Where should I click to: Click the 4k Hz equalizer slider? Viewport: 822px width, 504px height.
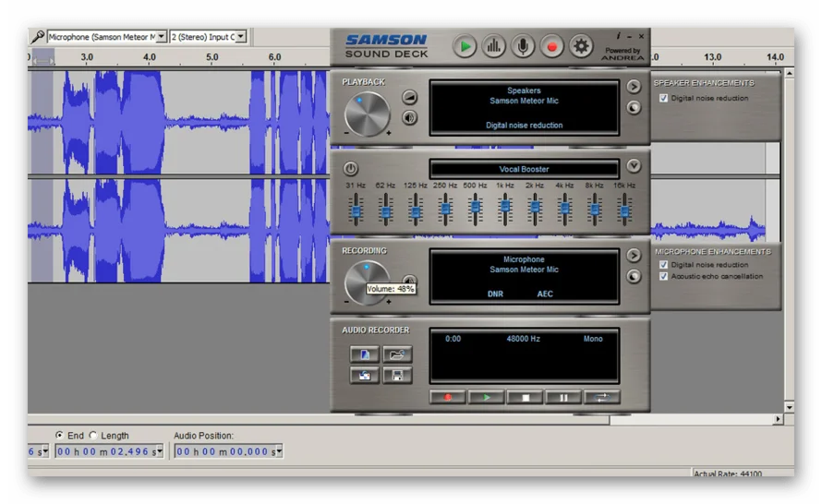[x=564, y=210]
